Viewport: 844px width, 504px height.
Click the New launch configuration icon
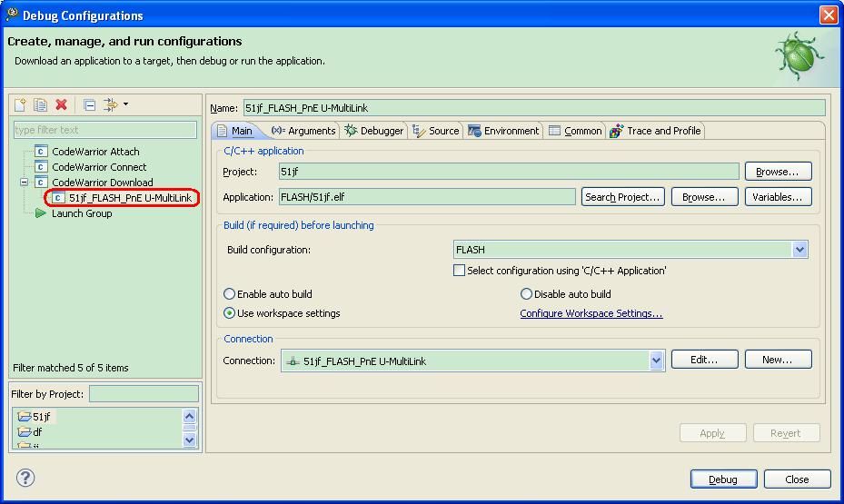coord(21,104)
